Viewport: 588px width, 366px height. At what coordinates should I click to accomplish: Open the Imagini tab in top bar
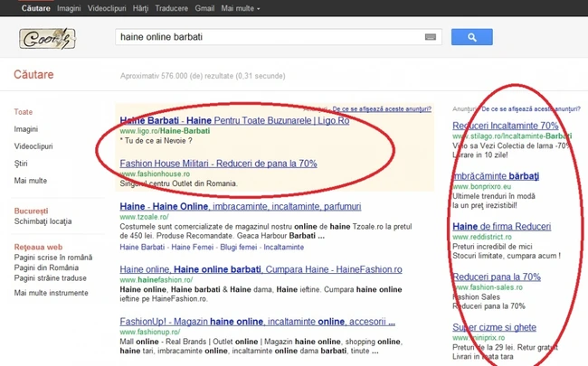pos(69,8)
